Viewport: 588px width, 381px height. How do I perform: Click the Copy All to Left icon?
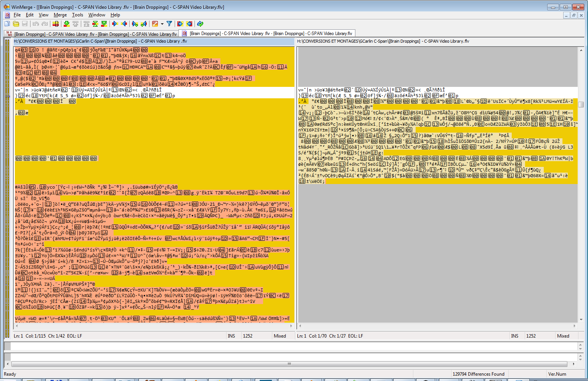tap(190, 24)
